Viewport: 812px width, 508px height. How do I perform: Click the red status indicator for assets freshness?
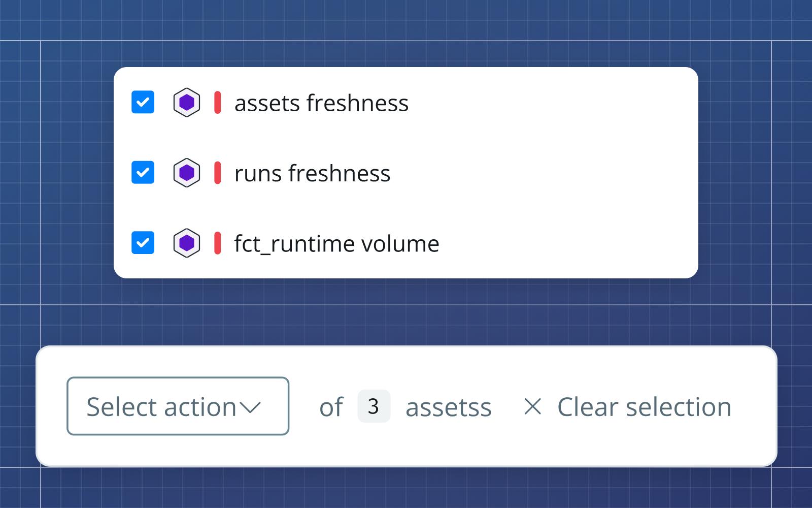(x=218, y=103)
